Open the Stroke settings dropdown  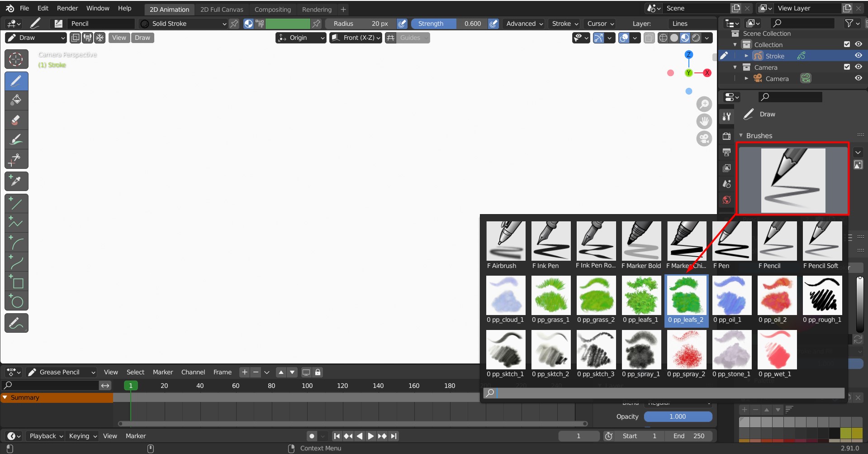pyautogui.click(x=565, y=24)
